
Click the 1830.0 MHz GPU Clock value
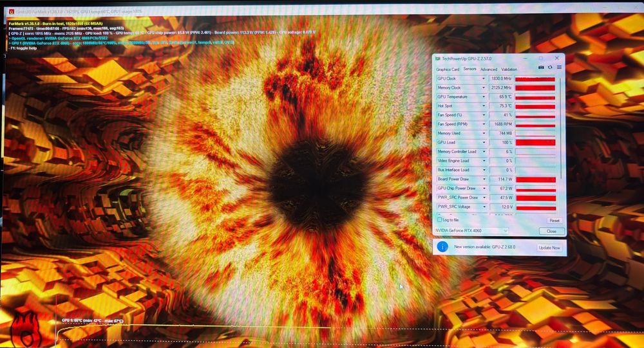coord(500,78)
